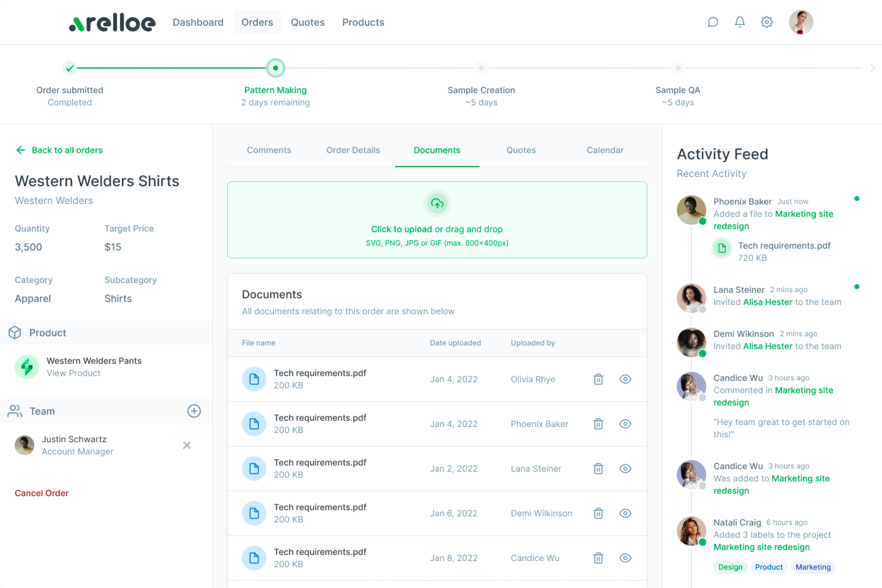Click the Cancel Order link
This screenshot has height=588, width=882.
[42, 493]
